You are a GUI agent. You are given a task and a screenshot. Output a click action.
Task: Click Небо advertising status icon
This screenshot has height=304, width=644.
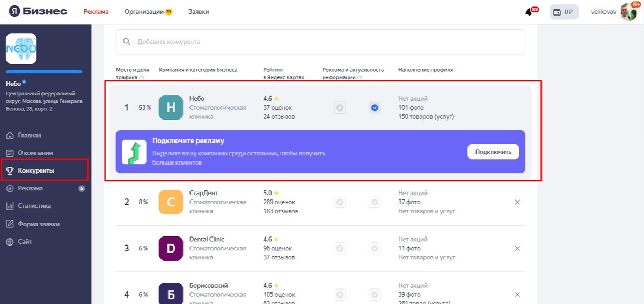[340, 108]
